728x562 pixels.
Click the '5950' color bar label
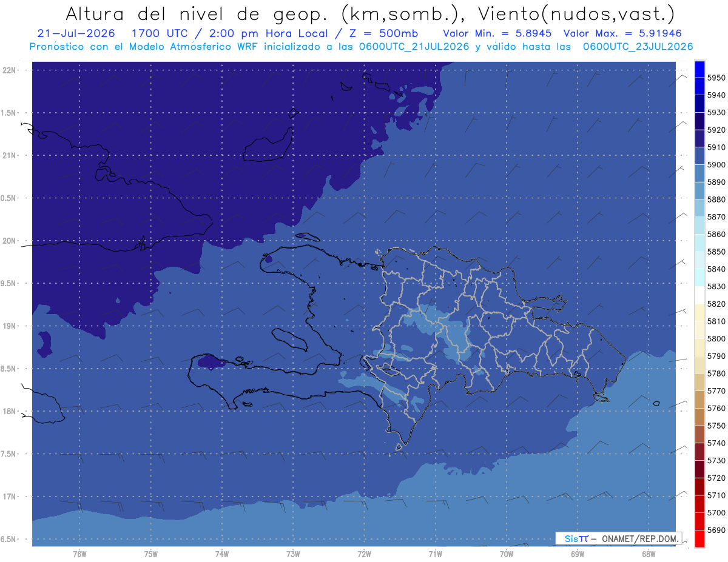tap(716, 78)
